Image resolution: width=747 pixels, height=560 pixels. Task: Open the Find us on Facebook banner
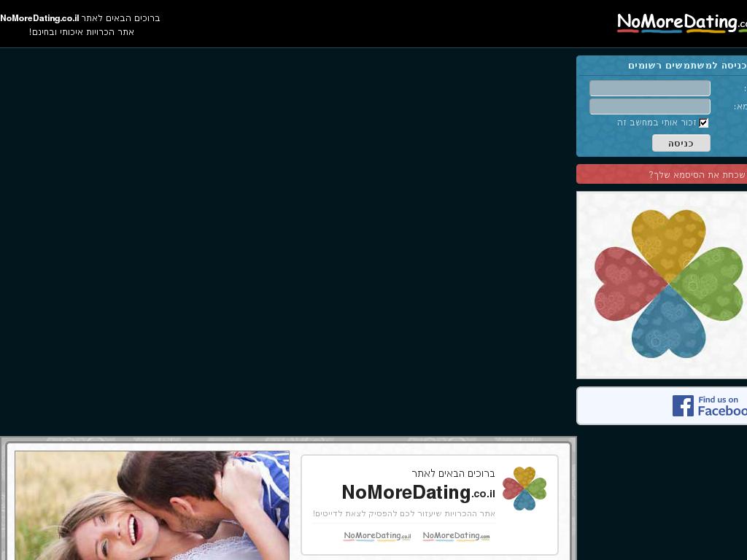coord(662,405)
